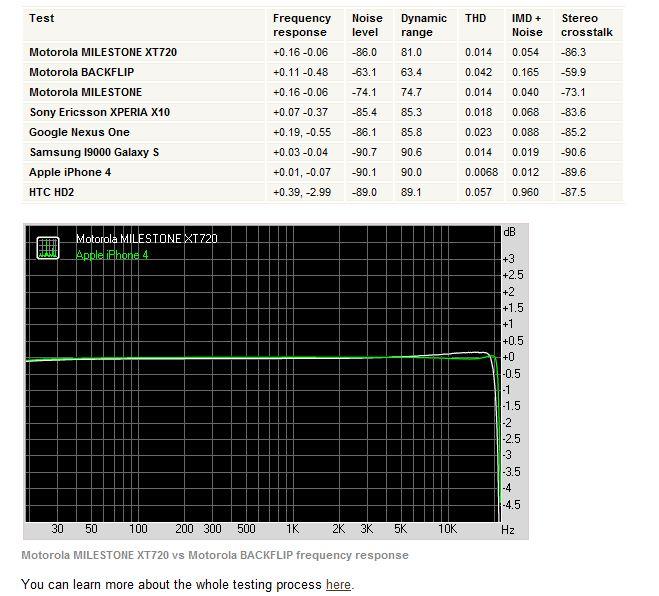Click BACKFLIP THD value 0.042
659x596 pixels.
[478, 72]
